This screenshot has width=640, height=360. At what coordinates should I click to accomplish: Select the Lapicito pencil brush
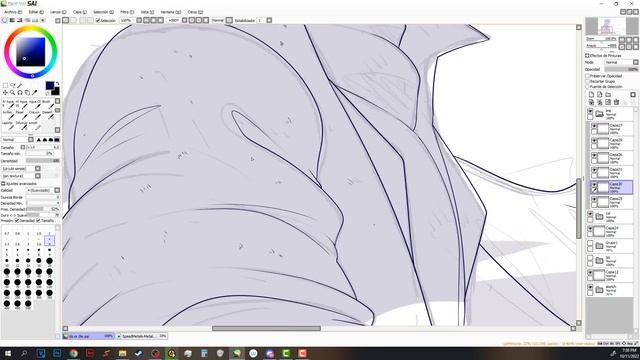tap(8, 125)
